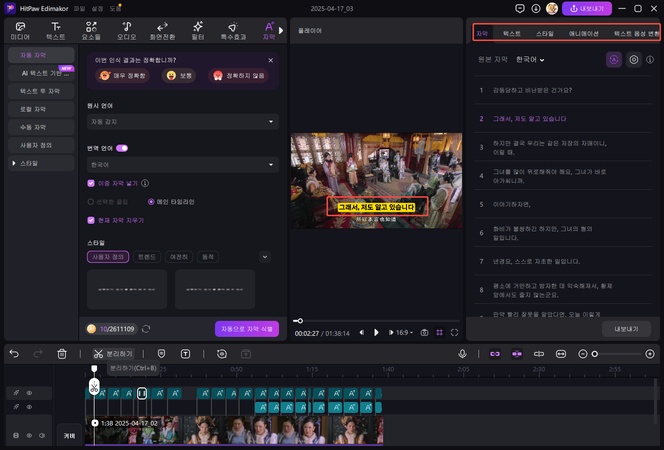This screenshot has width=664, height=450.
Task: Open the 미디어 (Media) tool tab
Action: 20,29
